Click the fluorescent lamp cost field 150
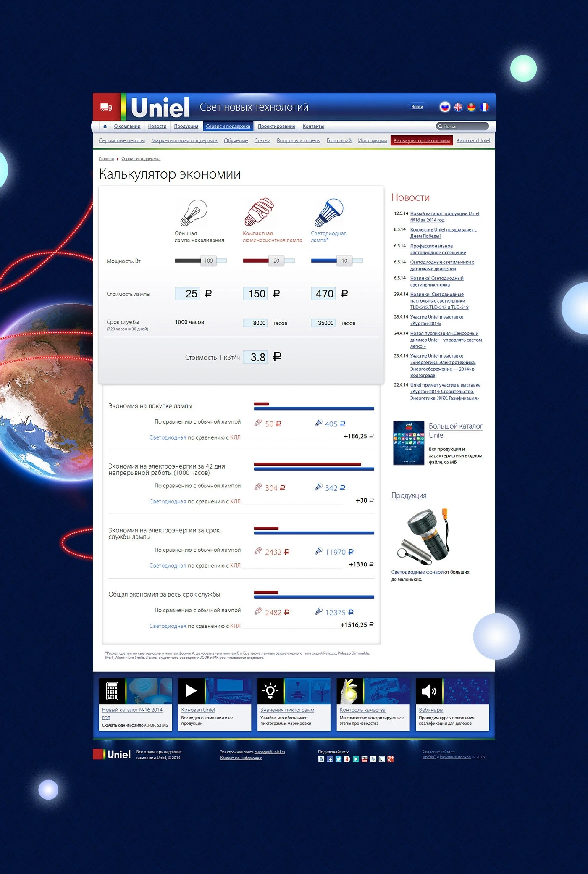 pyautogui.click(x=255, y=294)
